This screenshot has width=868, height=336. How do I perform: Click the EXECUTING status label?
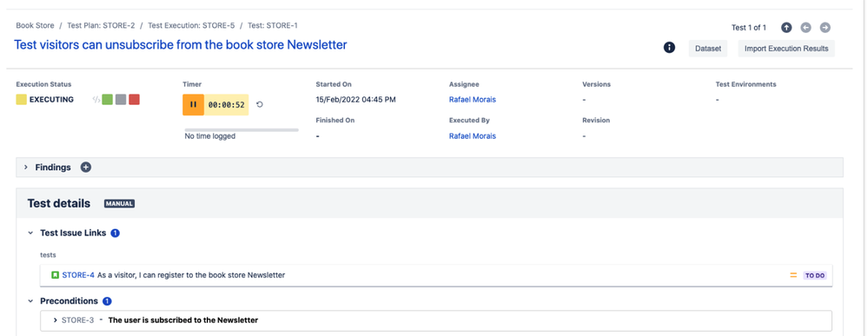pyautogui.click(x=51, y=100)
